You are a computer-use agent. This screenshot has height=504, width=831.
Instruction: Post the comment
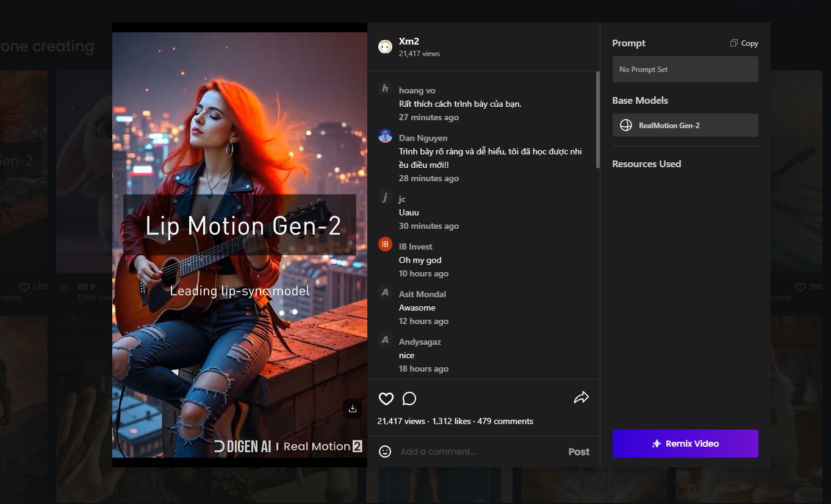point(579,452)
